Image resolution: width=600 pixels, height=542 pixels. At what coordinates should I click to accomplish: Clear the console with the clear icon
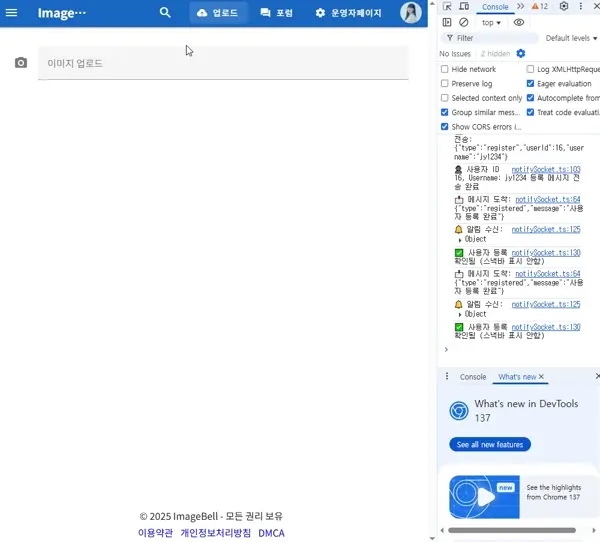[x=463, y=22]
